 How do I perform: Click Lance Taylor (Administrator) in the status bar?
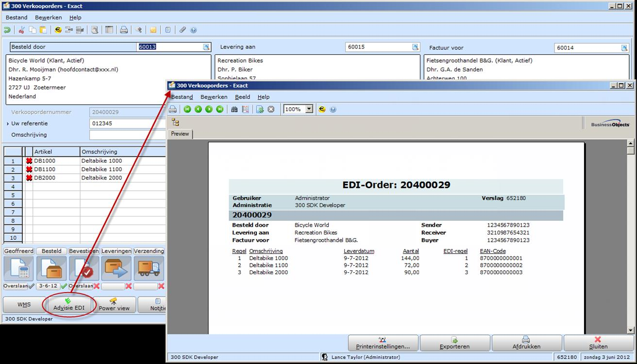tap(366, 357)
